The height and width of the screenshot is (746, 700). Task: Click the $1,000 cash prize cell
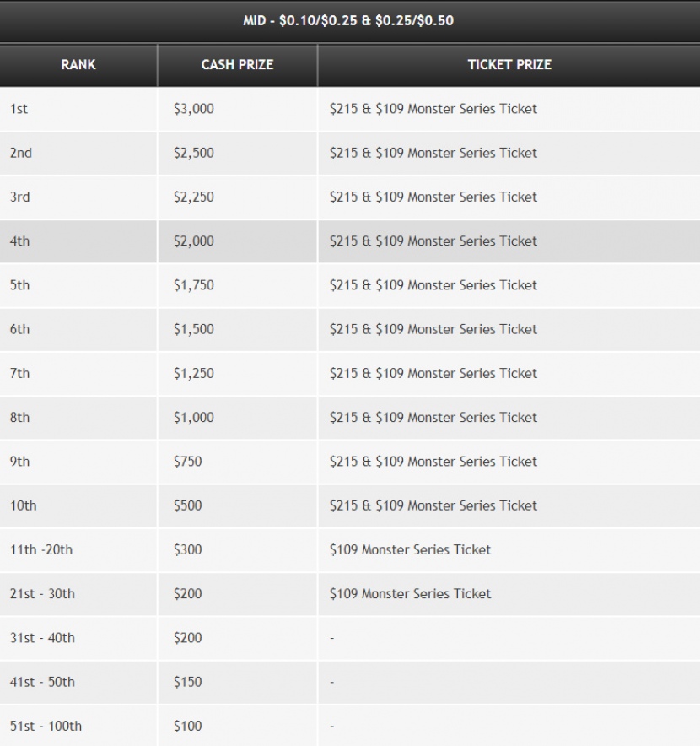click(x=237, y=418)
